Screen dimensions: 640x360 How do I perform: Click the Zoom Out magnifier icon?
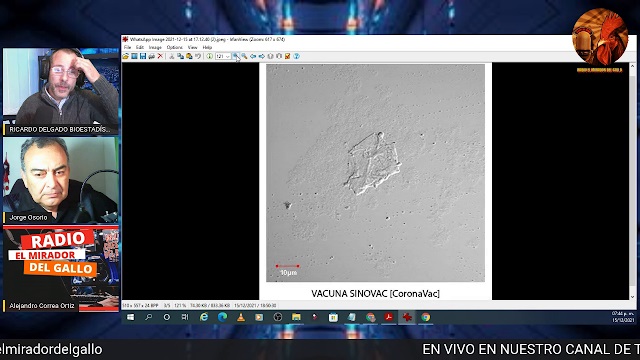click(244, 56)
